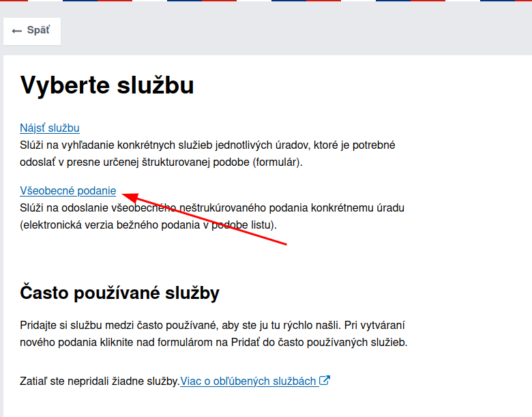Click the text line ending with často používaných služieb
This screenshot has height=417, width=532.
click(213, 342)
